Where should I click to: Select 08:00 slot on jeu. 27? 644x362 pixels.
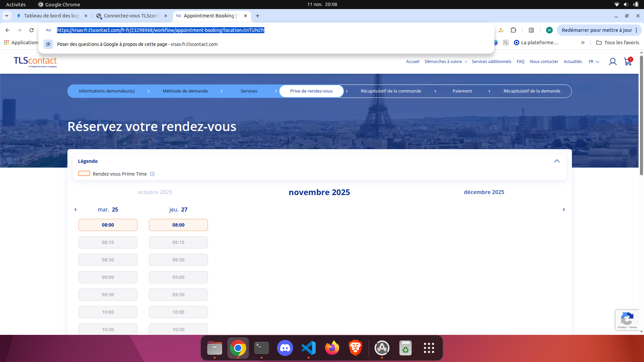(178, 225)
